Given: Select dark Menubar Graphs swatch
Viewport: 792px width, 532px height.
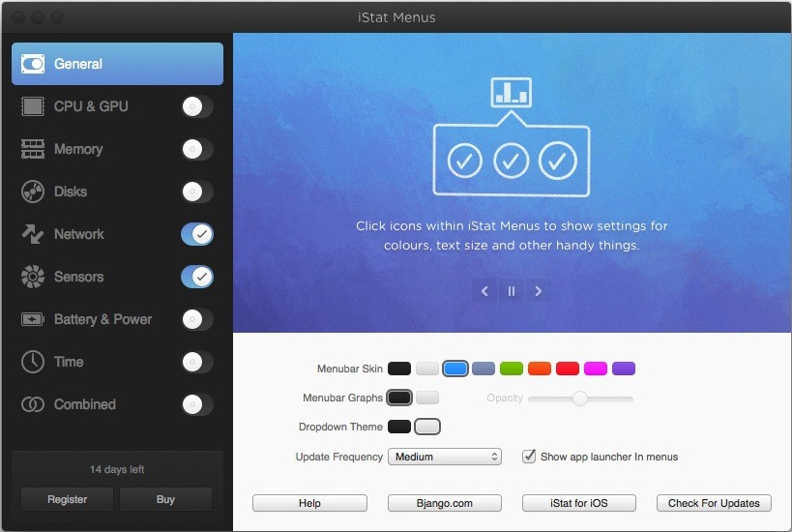Looking at the screenshot, I should (399, 398).
